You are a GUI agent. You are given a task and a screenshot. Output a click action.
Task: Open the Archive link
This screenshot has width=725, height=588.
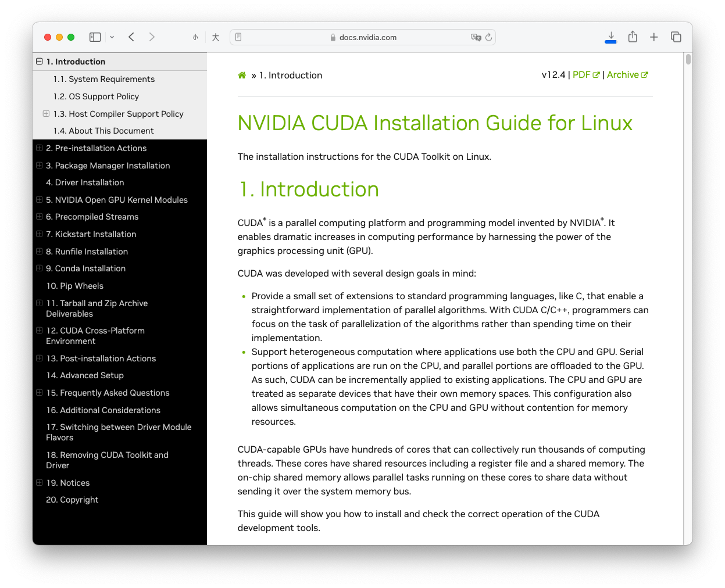click(627, 75)
